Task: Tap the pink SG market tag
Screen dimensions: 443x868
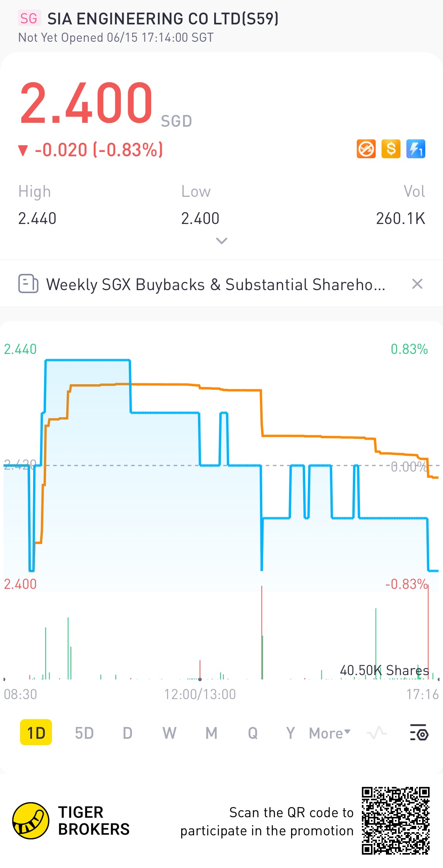Action: tap(29, 19)
